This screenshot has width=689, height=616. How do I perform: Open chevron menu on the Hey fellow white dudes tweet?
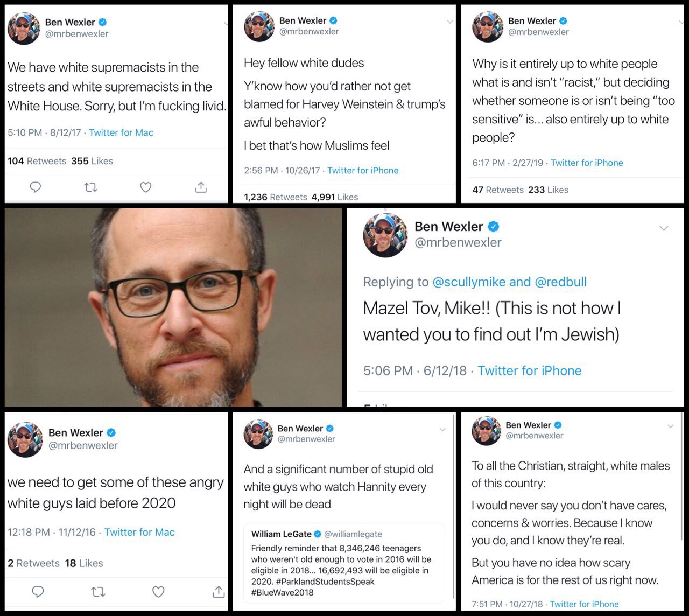point(450,22)
